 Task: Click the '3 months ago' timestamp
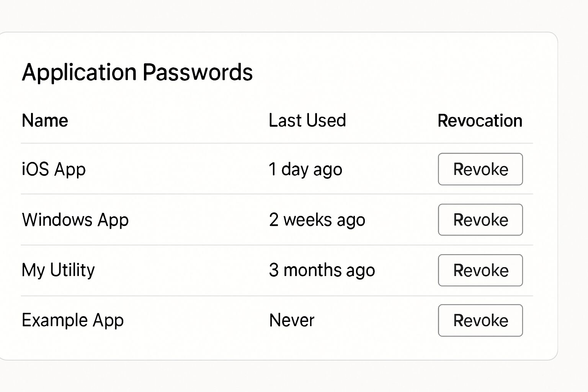tap(322, 270)
